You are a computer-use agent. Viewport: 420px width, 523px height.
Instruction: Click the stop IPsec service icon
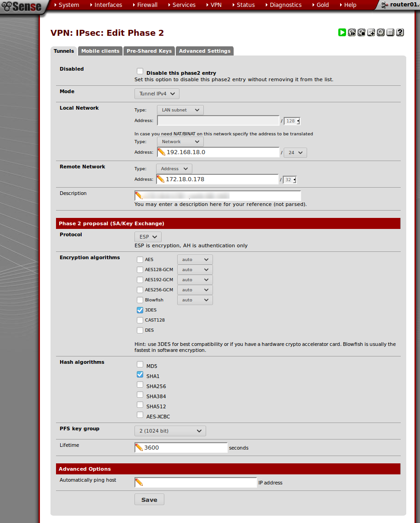(x=361, y=33)
